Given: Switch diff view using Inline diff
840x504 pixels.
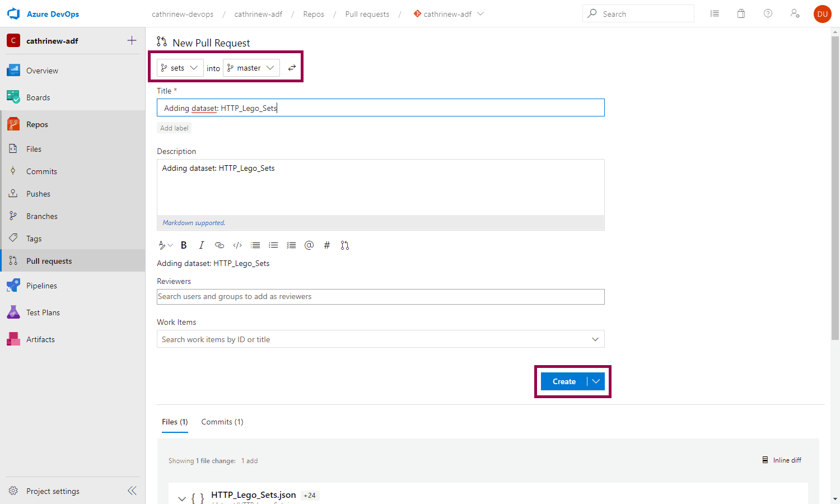Looking at the screenshot, I should pos(782,460).
